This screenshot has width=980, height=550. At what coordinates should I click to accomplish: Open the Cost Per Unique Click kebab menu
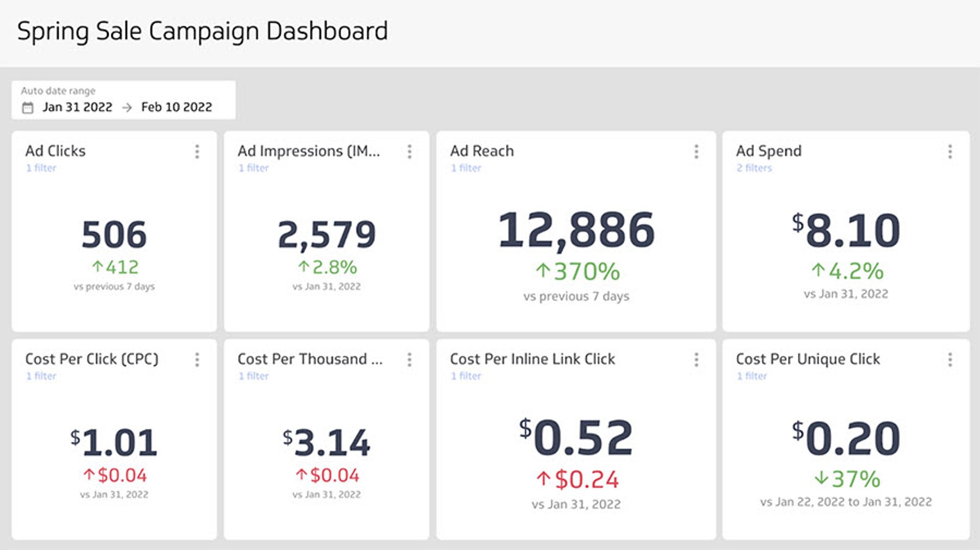(949, 361)
